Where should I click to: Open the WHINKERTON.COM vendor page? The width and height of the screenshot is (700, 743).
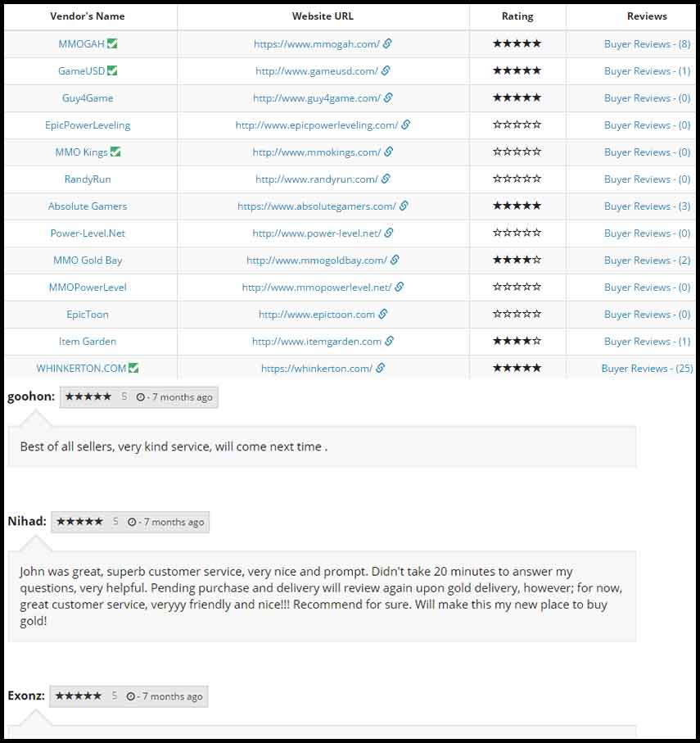81,368
